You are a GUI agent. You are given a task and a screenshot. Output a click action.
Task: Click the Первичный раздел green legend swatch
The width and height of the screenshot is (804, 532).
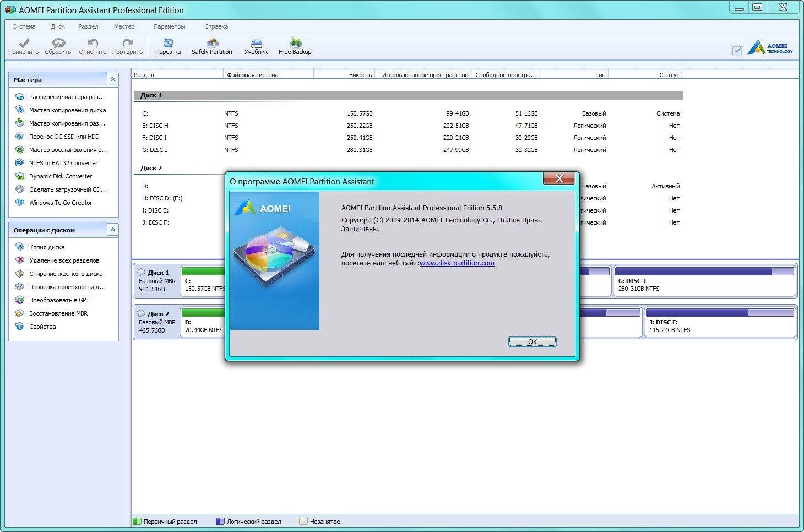(137, 522)
